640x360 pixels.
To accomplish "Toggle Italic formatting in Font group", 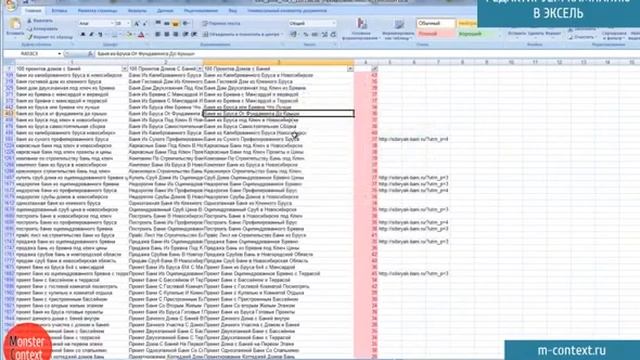I will [x=91, y=35].
